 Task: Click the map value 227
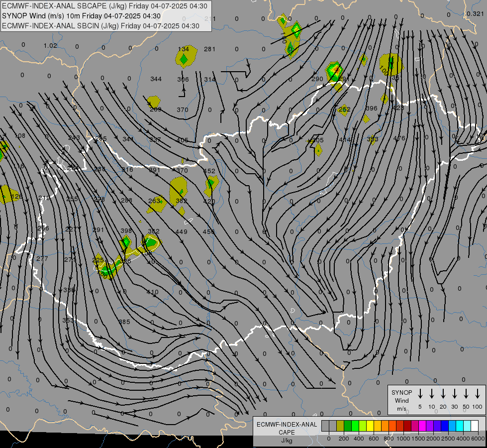click(x=71, y=229)
